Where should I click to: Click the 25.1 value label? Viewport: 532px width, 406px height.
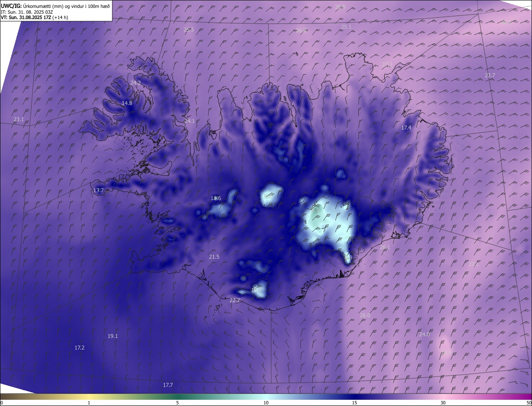tap(346, 27)
